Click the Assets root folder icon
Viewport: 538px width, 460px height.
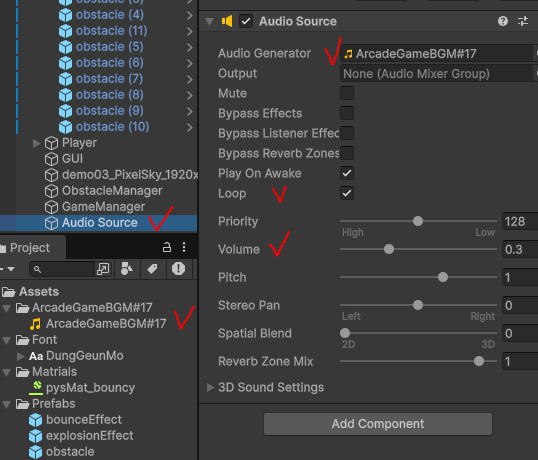[9, 292]
